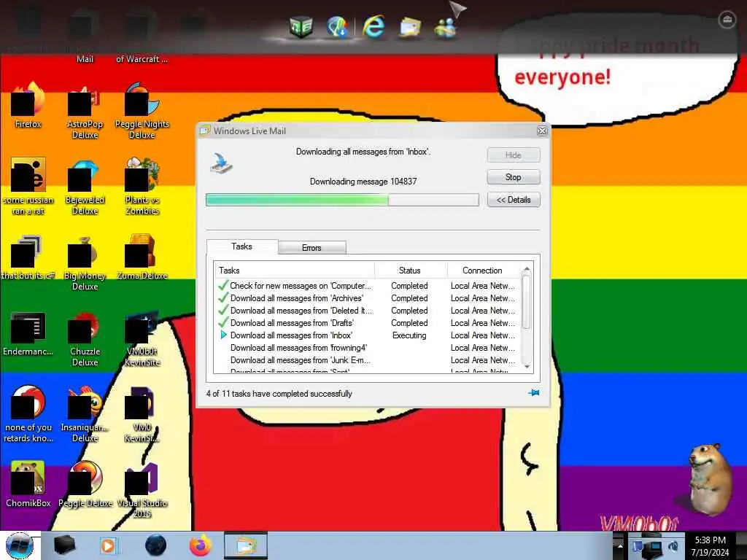Click the Hide button in the dialog
Image resolution: width=747 pixels, height=560 pixels.
pos(514,155)
